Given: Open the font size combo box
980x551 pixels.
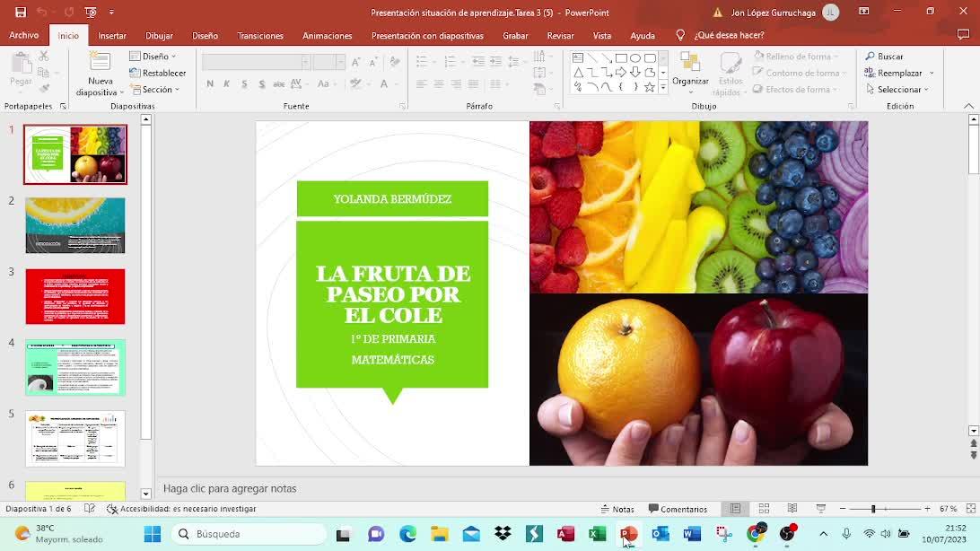Looking at the screenshot, I should click(x=328, y=62).
